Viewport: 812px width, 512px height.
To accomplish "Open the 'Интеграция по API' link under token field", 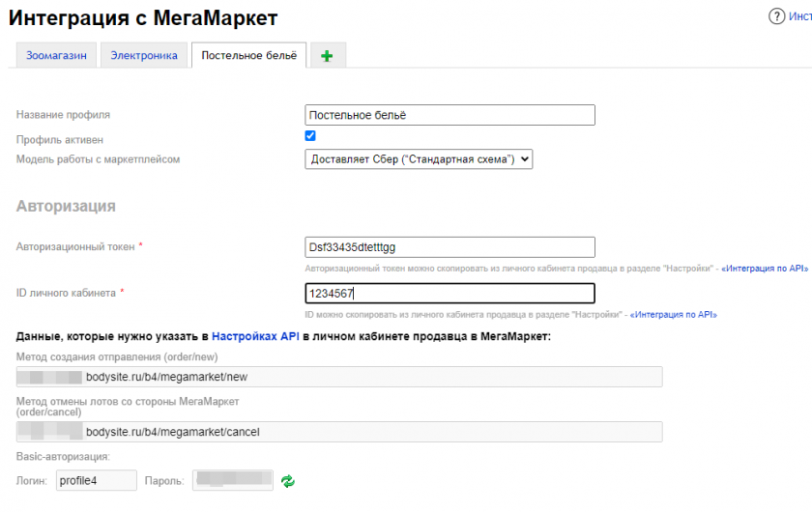I will [x=765, y=269].
